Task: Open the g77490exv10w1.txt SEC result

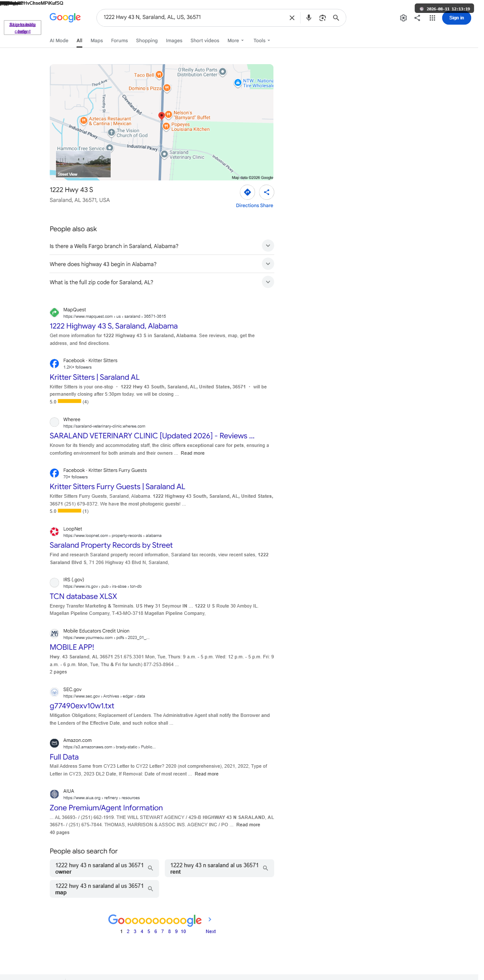Action: 82,706
